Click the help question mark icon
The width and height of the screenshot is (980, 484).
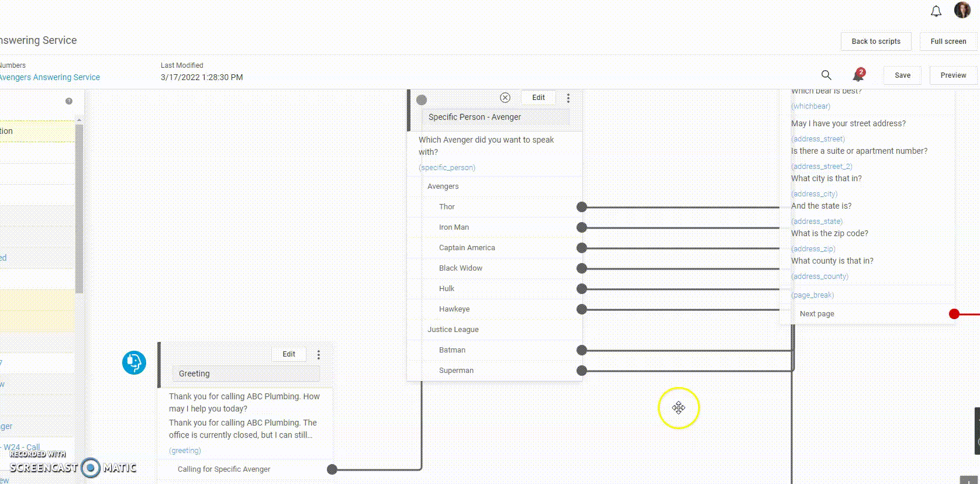pyautogui.click(x=69, y=101)
